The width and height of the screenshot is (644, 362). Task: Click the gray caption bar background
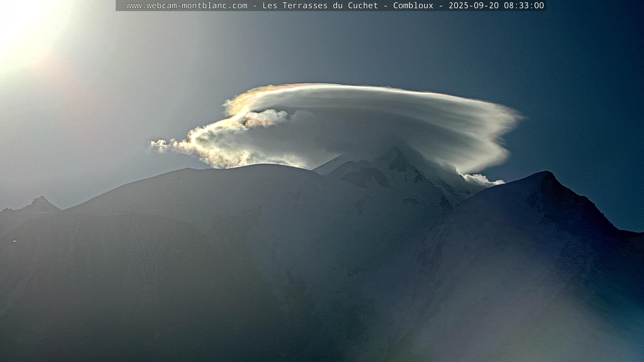(x=121, y=6)
